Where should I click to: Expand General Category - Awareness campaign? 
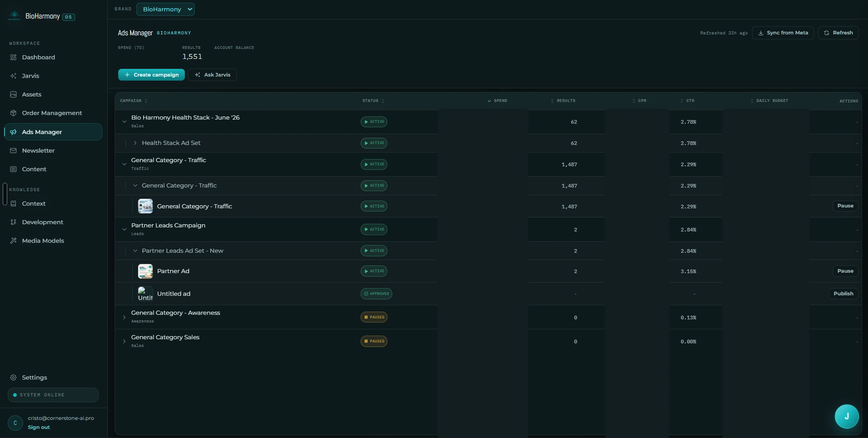[124, 318]
